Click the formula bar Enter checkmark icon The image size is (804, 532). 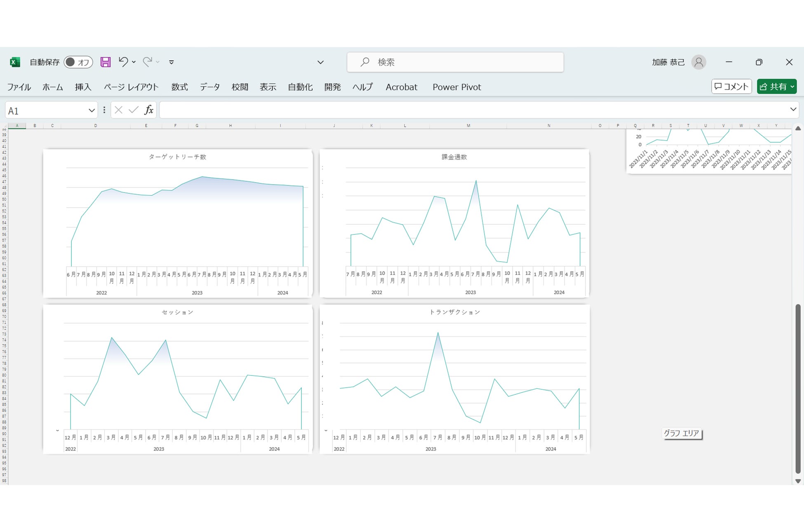click(133, 110)
